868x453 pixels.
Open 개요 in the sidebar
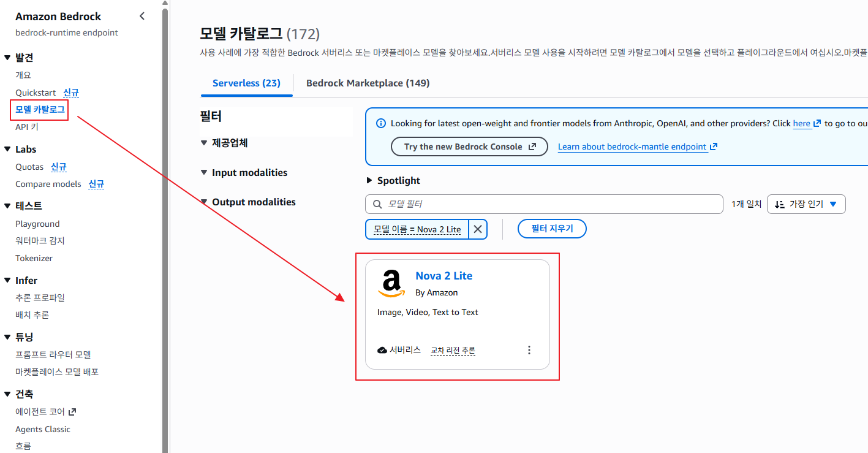pos(23,75)
